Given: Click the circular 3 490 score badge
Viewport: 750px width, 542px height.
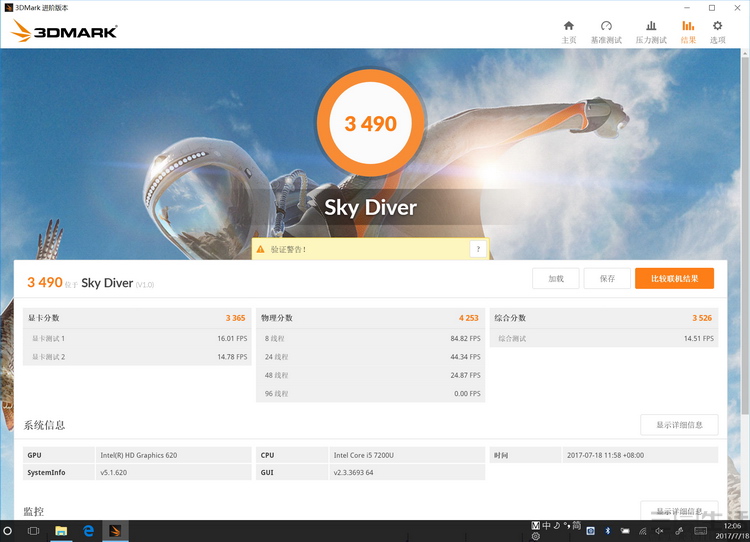Looking at the screenshot, I should [371, 123].
